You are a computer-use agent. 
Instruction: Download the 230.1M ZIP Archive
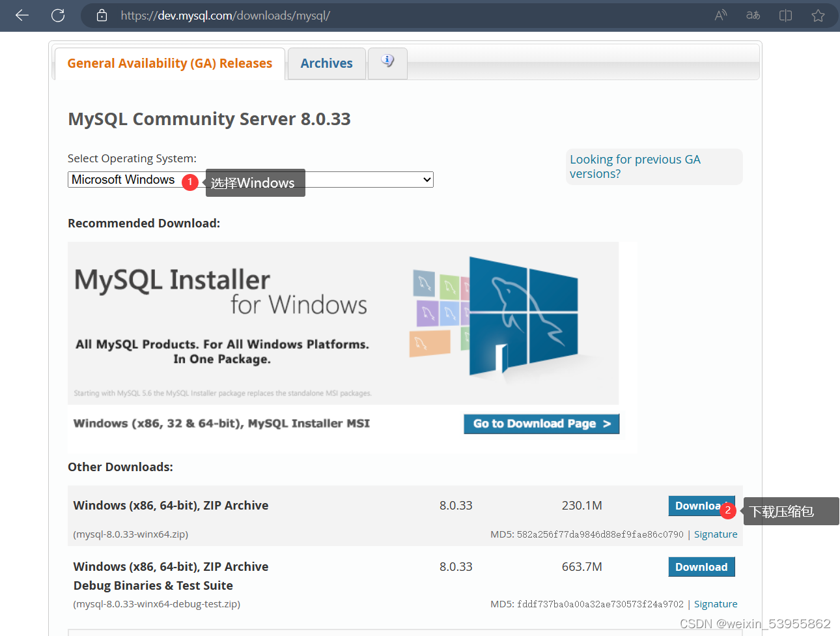[x=701, y=506]
